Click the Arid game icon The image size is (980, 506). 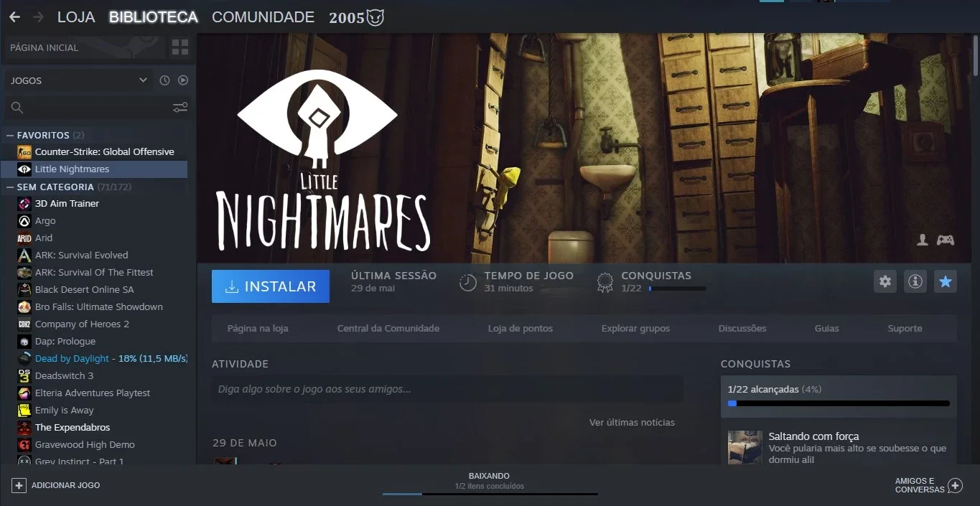coord(24,238)
